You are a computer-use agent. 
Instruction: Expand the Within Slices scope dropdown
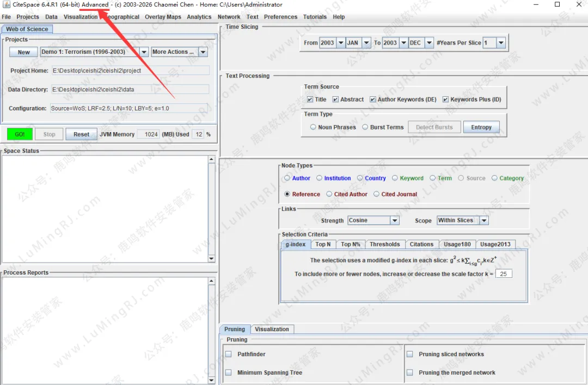click(483, 221)
